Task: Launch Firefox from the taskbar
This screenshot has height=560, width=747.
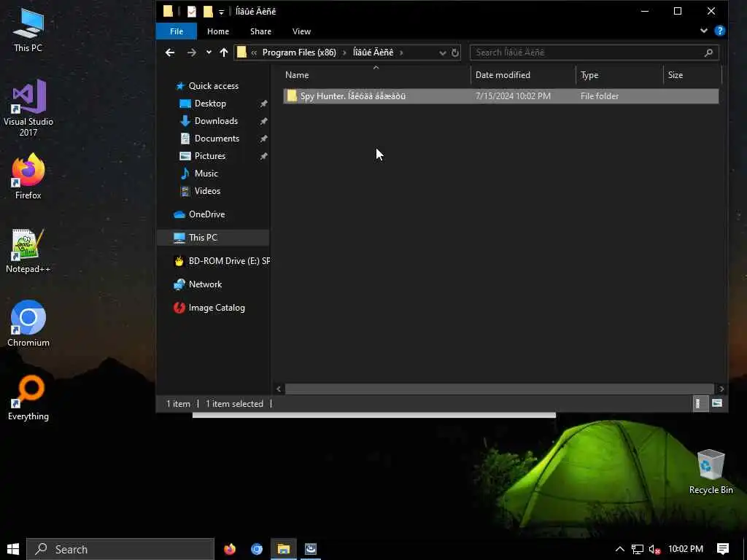Action: 230,549
